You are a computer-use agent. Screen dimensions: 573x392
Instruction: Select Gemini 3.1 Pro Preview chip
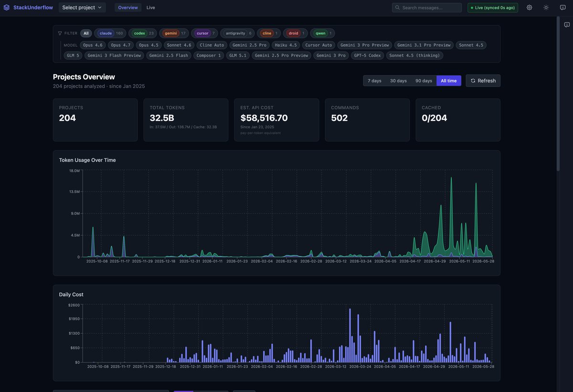[424, 45]
